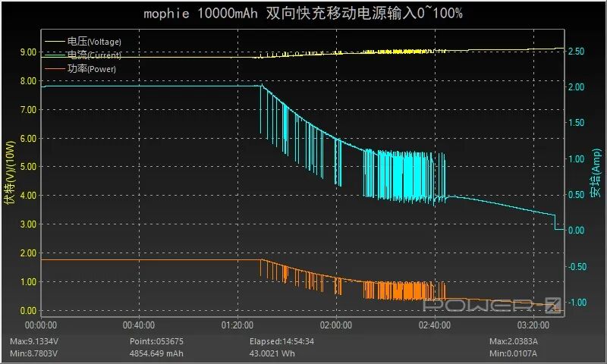
Task: Click the 0.00 left axis label
Action: 28,311
